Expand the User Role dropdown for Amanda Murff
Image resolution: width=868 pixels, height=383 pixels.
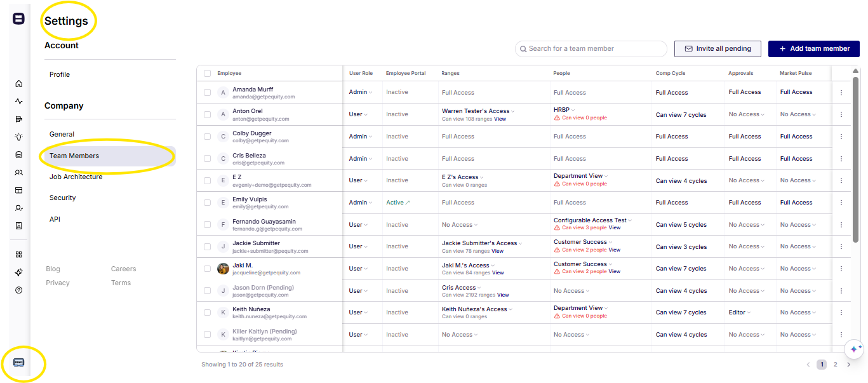click(x=361, y=93)
